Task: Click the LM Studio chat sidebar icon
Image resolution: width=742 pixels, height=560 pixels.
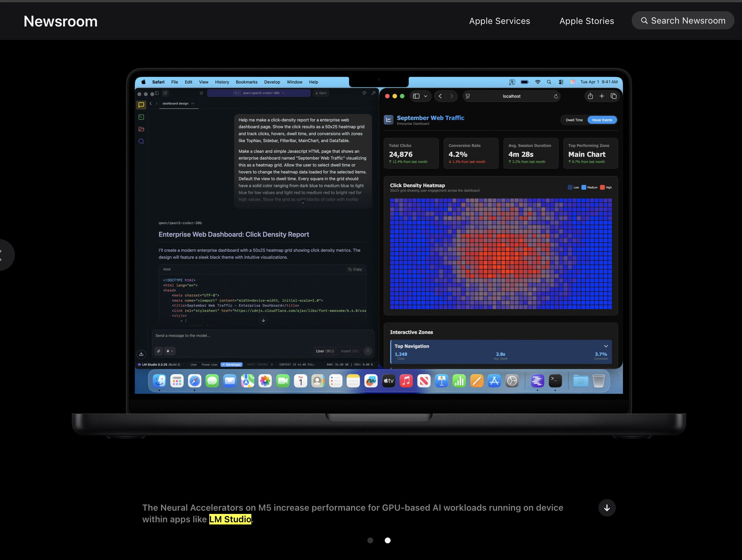Action: click(141, 105)
